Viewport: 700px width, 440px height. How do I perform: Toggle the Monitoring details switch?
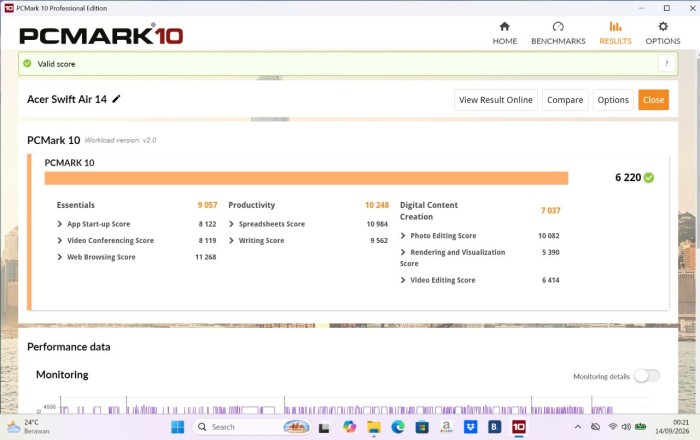pos(647,376)
